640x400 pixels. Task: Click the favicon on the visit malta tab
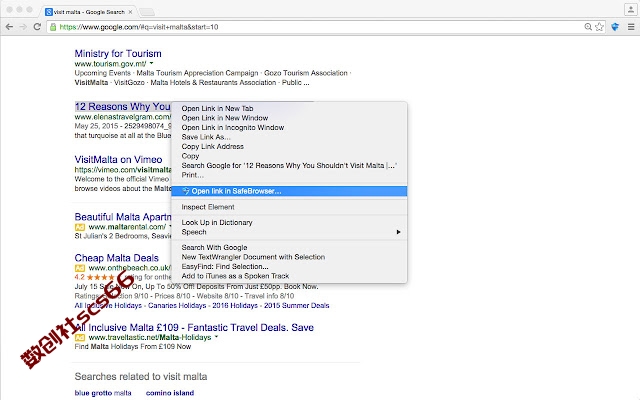point(49,12)
